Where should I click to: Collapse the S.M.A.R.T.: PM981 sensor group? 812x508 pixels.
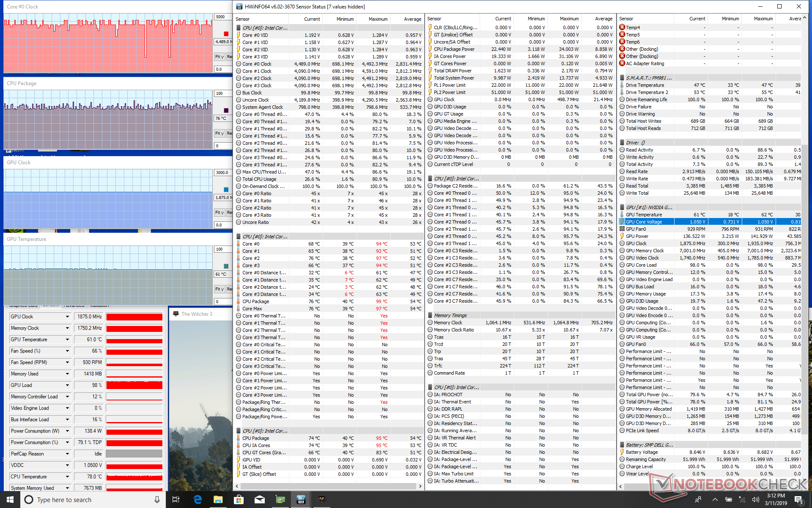click(x=622, y=78)
